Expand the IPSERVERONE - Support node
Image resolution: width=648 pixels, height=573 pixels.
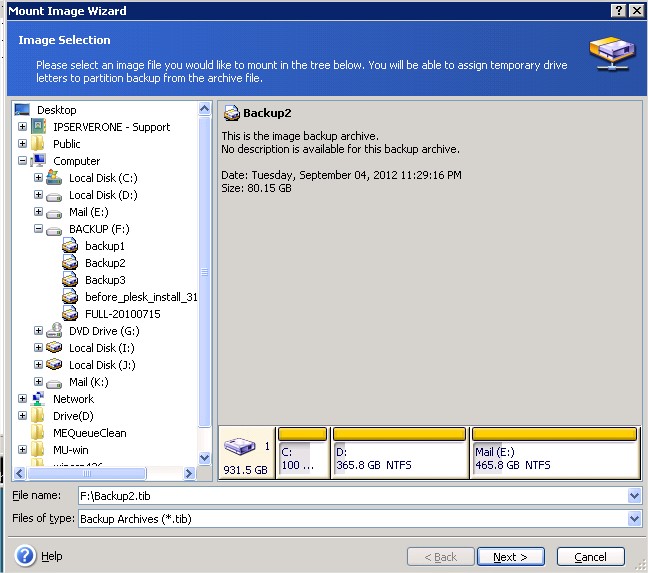[x=22, y=127]
